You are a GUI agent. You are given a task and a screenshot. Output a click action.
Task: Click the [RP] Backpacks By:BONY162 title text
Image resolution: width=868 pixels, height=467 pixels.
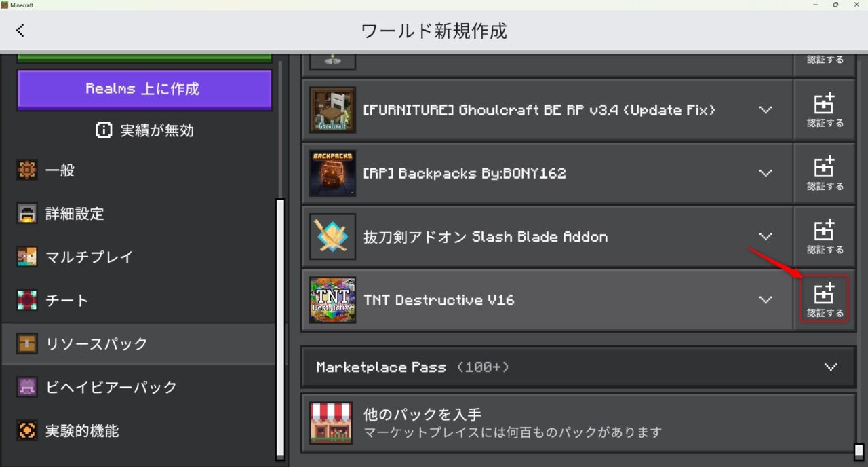[x=465, y=174]
